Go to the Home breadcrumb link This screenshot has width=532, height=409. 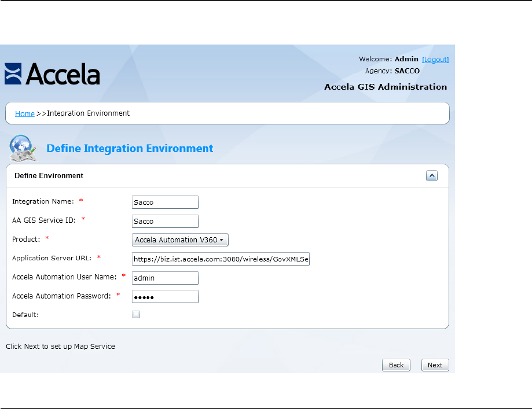click(25, 113)
